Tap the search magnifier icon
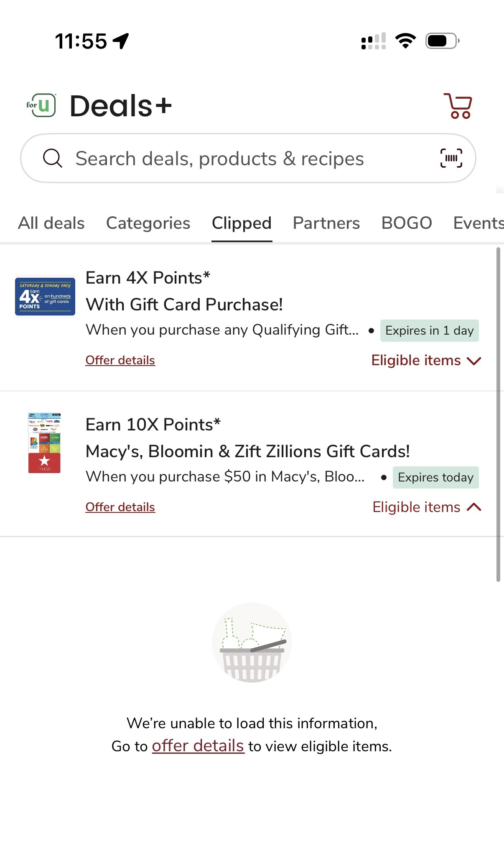This screenshot has height=855, width=504. pos(53,159)
